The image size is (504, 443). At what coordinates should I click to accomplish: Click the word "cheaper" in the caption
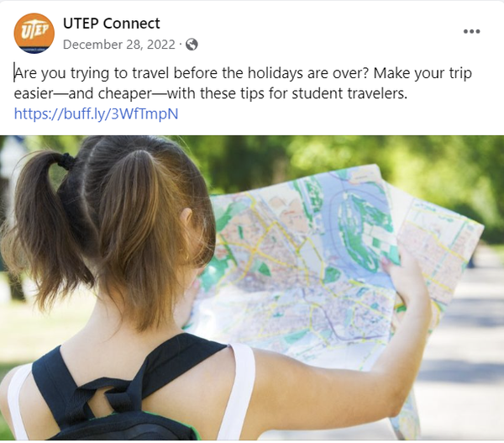[124, 93]
